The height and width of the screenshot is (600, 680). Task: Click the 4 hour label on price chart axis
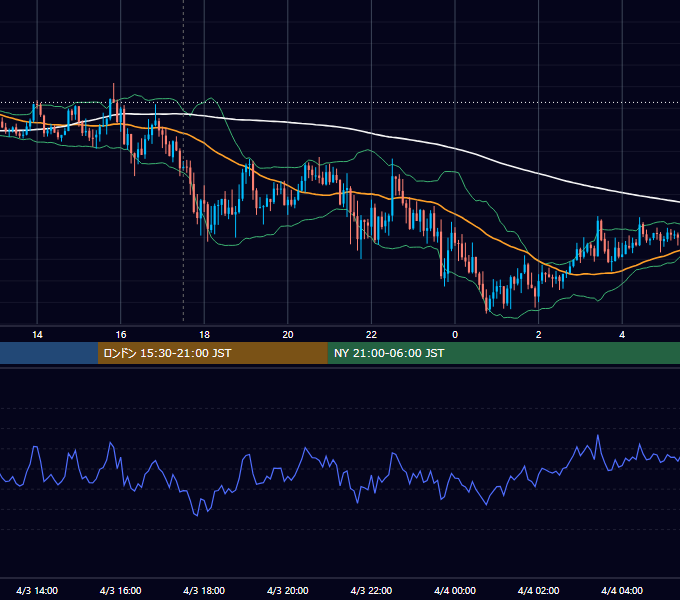tap(622, 335)
